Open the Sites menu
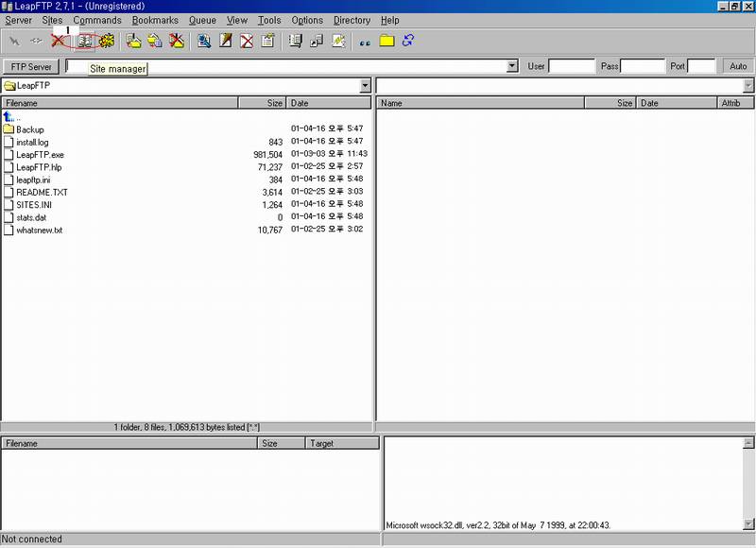Image resolution: width=756 pixels, height=548 pixels. click(x=52, y=20)
